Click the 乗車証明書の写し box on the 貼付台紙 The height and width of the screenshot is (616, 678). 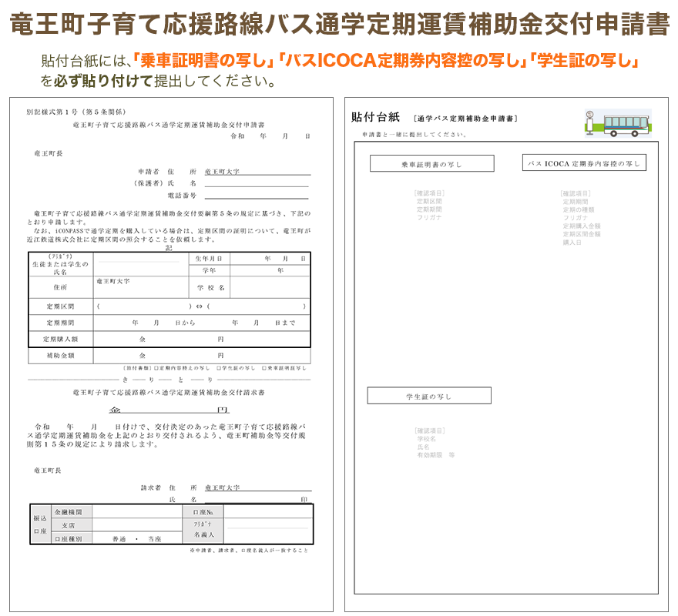coord(432,164)
